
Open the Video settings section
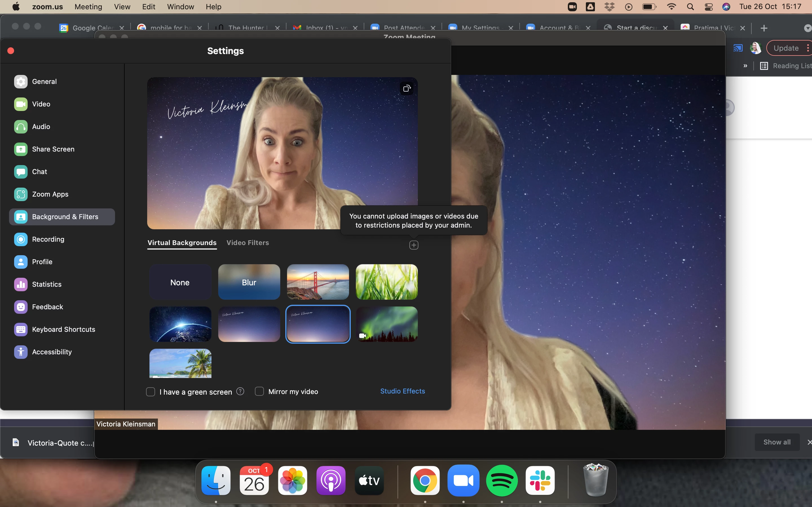[41, 104]
